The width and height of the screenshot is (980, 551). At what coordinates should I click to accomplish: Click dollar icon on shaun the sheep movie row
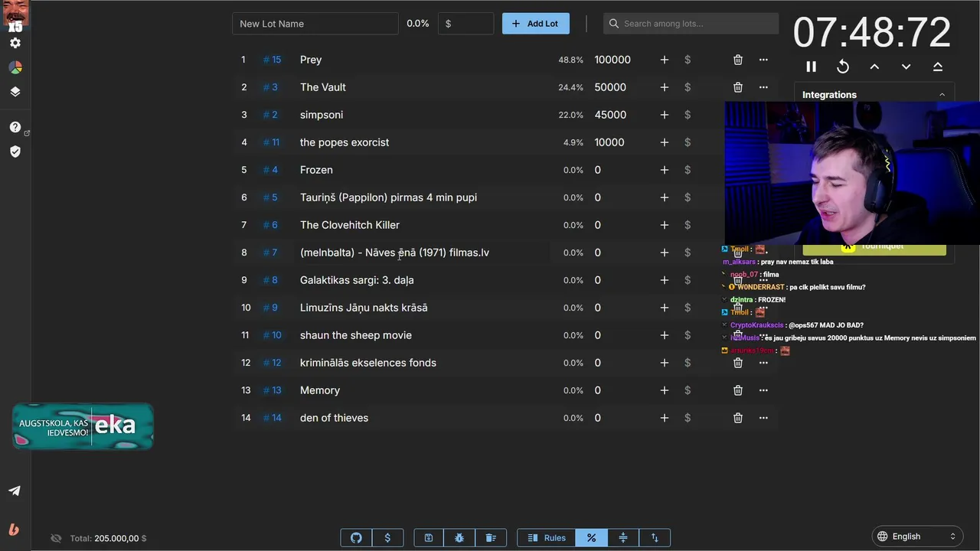(x=688, y=335)
